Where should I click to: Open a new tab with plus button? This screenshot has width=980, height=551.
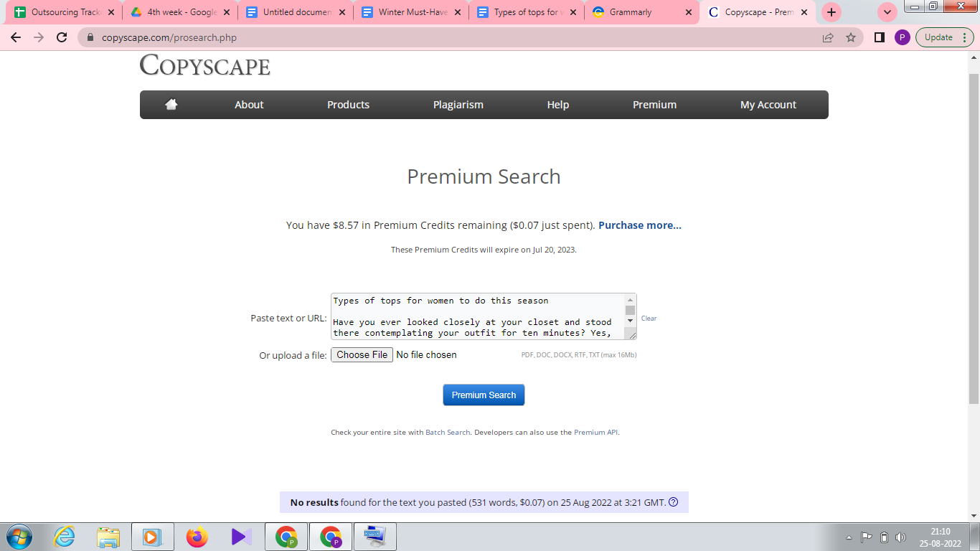831,12
